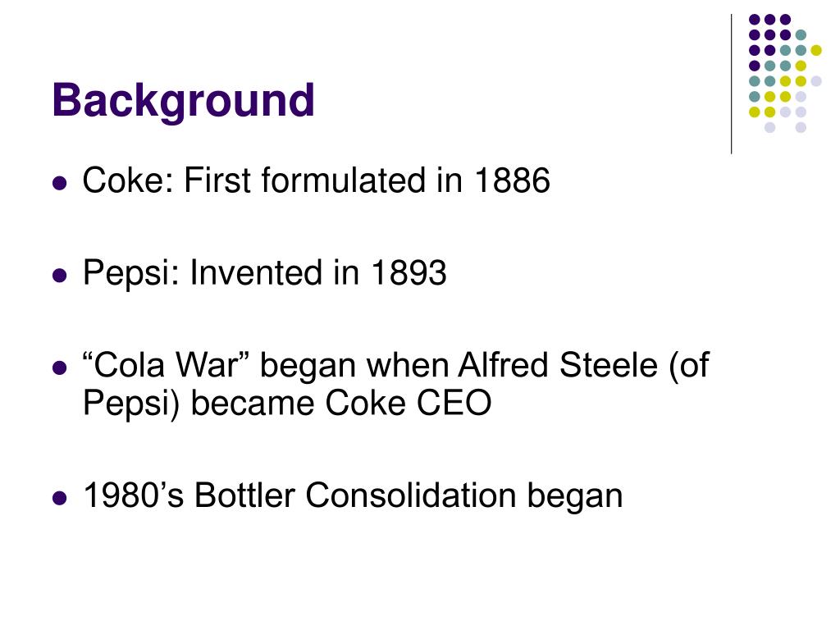
Task: Click the bullet dot beside Coke line
Action: [59, 184]
